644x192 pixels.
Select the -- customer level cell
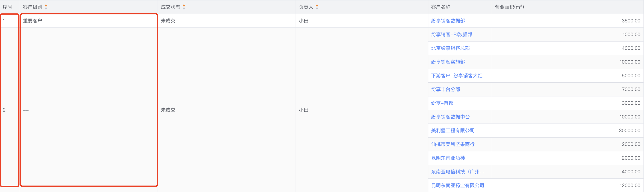coord(89,110)
